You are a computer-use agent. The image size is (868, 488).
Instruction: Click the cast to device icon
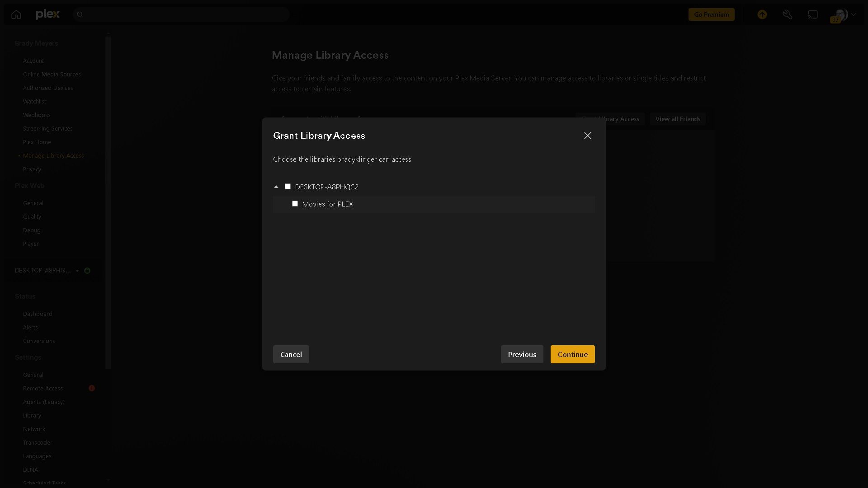click(x=813, y=14)
